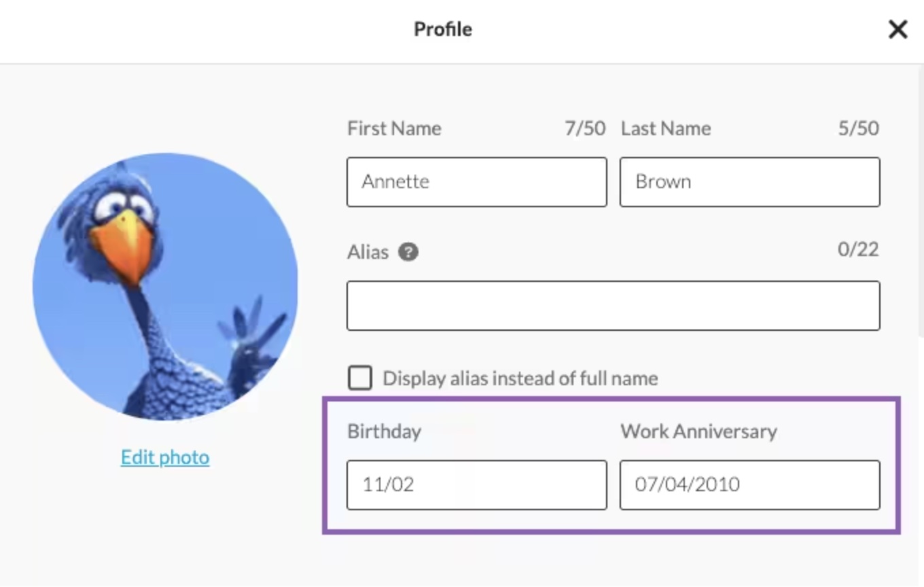
Task: Click the Profile title at the top
Action: click(x=442, y=29)
